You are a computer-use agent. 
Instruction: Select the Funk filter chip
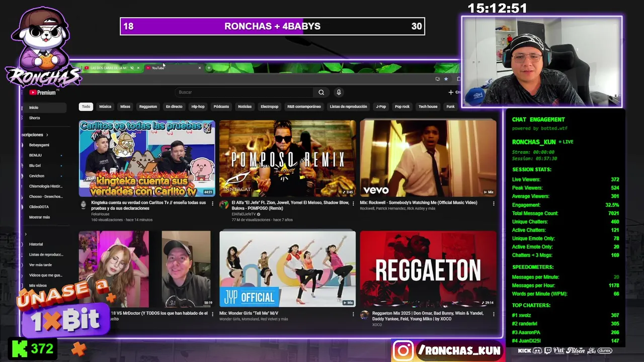coord(450,107)
